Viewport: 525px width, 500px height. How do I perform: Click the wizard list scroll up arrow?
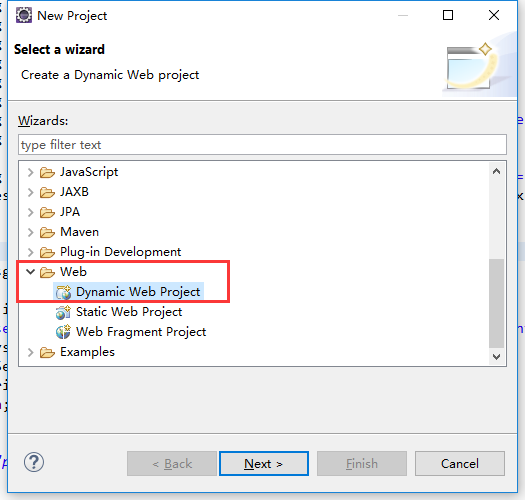497,171
